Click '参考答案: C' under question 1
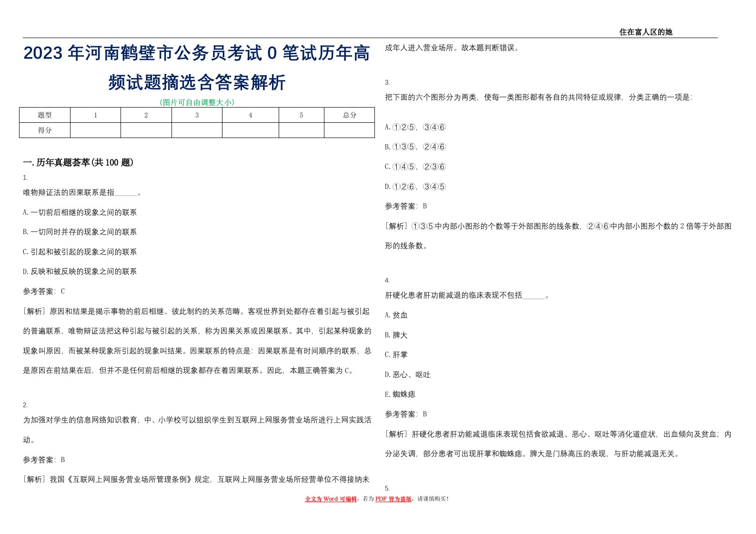Image resolution: width=756 pixels, height=534 pixels. tap(44, 291)
